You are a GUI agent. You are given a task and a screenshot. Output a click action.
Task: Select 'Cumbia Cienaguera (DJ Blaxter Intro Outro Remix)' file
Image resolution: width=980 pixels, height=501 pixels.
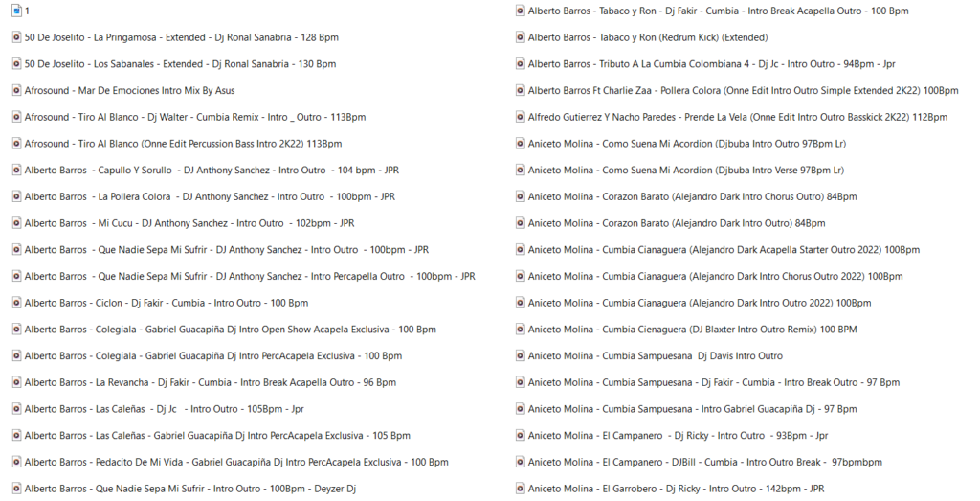click(x=693, y=330)
